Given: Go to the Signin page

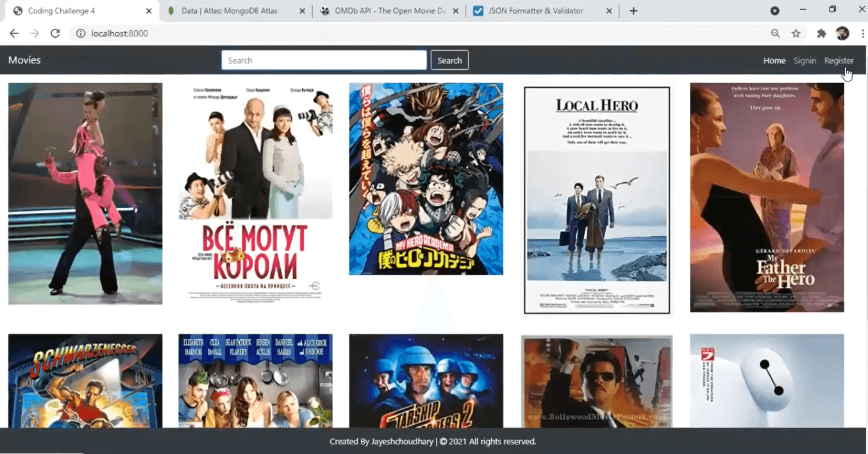Looking at the screenshot, I should 805,60.
